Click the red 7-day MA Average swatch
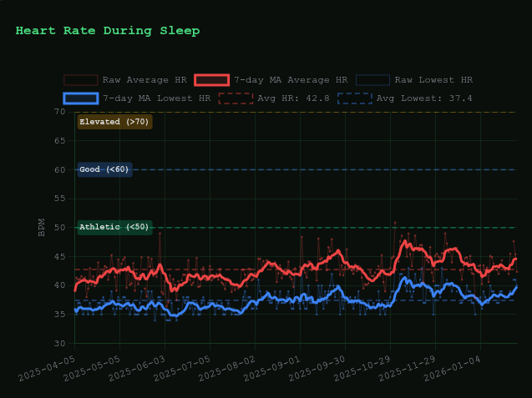 click(x=211, y=80)
